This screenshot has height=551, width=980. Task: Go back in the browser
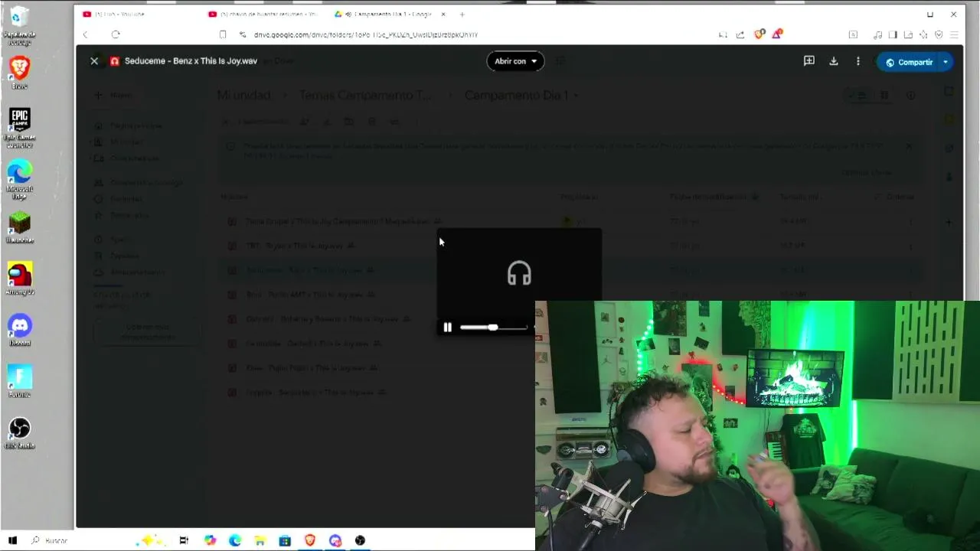86,34
